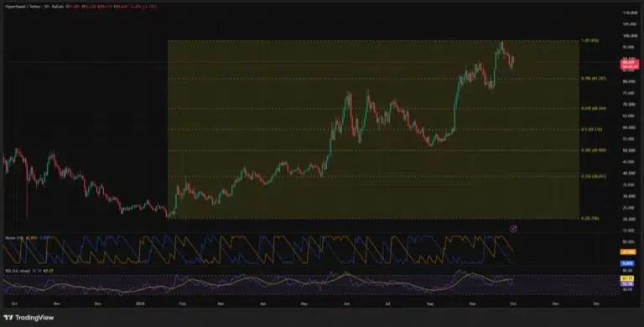The width and height of the screenshot is (644, 327).
Task: Click the Aug label on the time axis
Action: click(430, 304)
